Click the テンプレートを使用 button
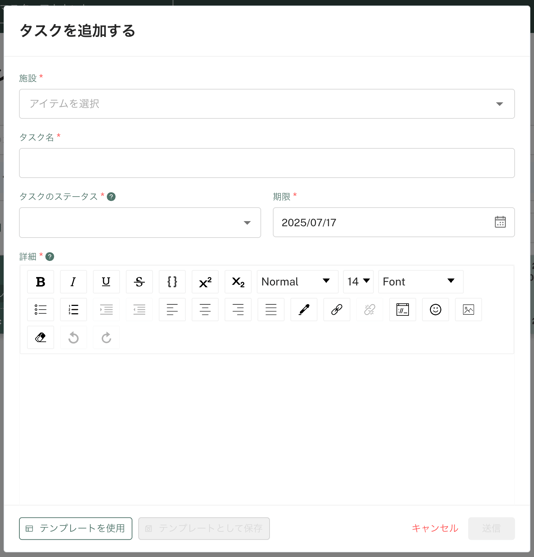 pos(76,529)
